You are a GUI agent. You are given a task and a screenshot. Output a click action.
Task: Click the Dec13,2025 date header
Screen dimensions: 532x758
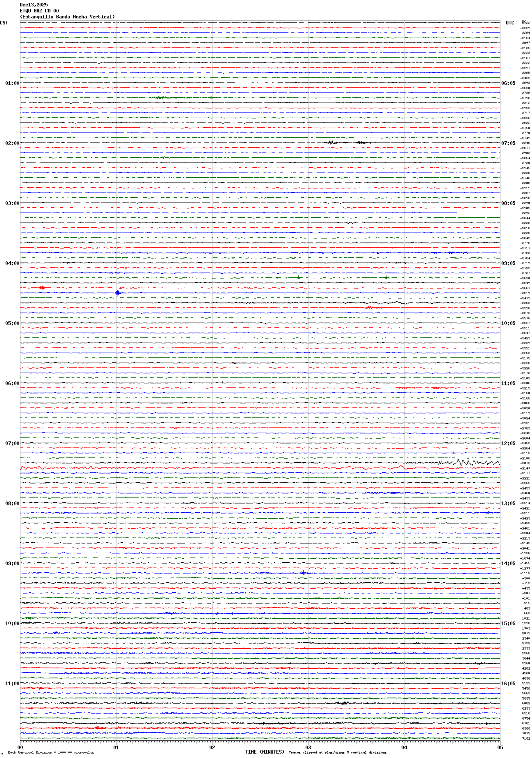tap(34, 5)
